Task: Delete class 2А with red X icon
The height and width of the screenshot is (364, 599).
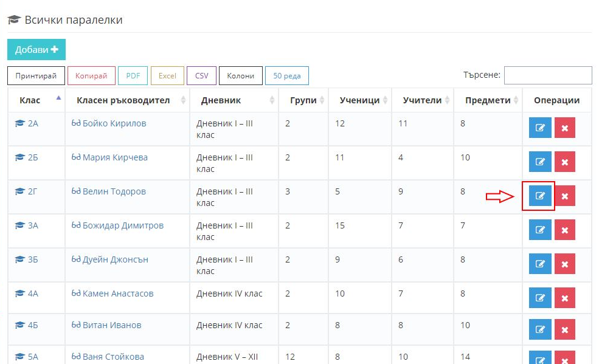Action: [x=564, y=128]
